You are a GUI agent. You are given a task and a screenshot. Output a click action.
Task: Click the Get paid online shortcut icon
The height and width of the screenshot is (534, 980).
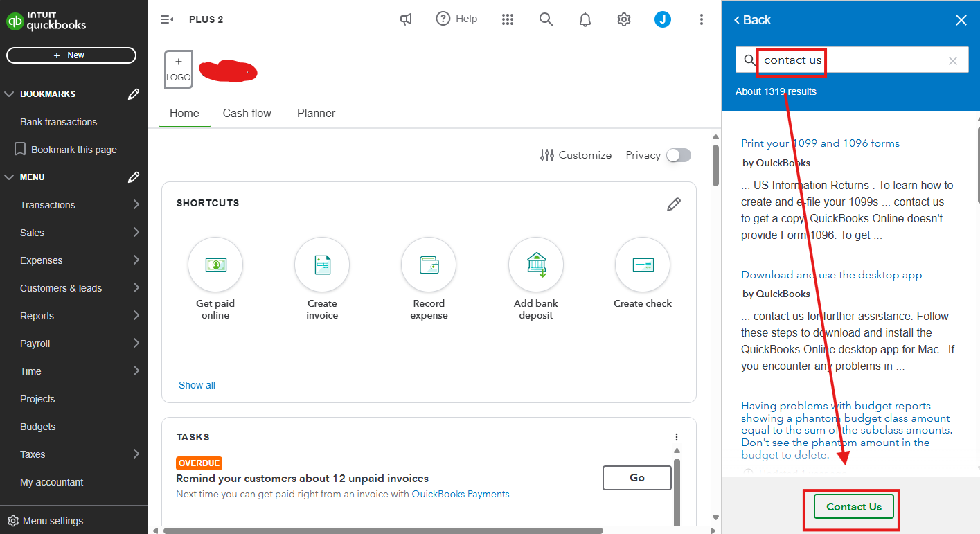coord(215,265)
